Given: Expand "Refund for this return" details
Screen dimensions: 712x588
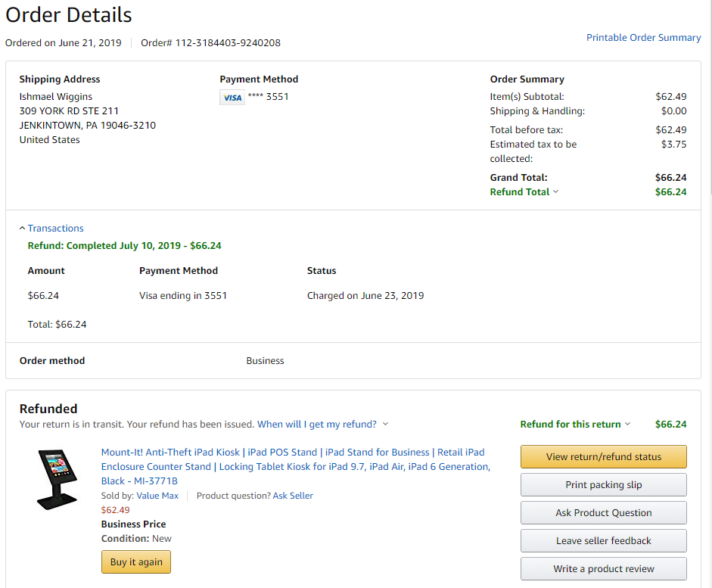Looking at the screenshot, I should coord(575,425).
